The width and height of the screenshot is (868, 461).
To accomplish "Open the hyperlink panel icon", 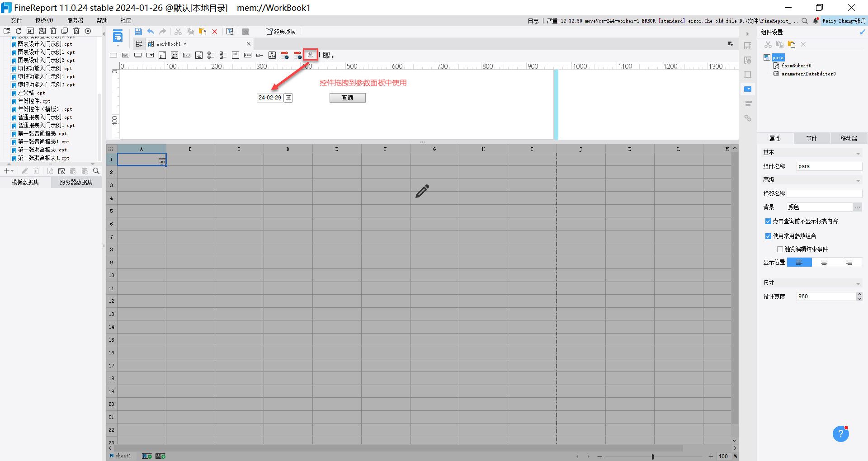I will 748,118.
